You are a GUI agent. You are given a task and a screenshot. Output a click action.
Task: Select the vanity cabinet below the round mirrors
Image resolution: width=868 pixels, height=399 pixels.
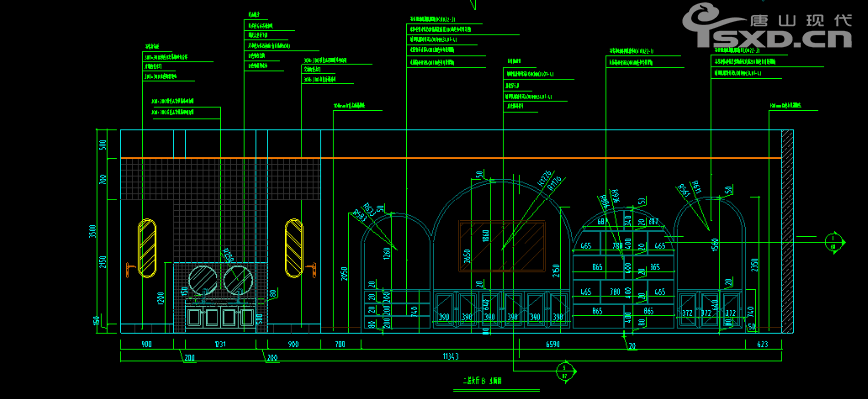click(220, 316)
